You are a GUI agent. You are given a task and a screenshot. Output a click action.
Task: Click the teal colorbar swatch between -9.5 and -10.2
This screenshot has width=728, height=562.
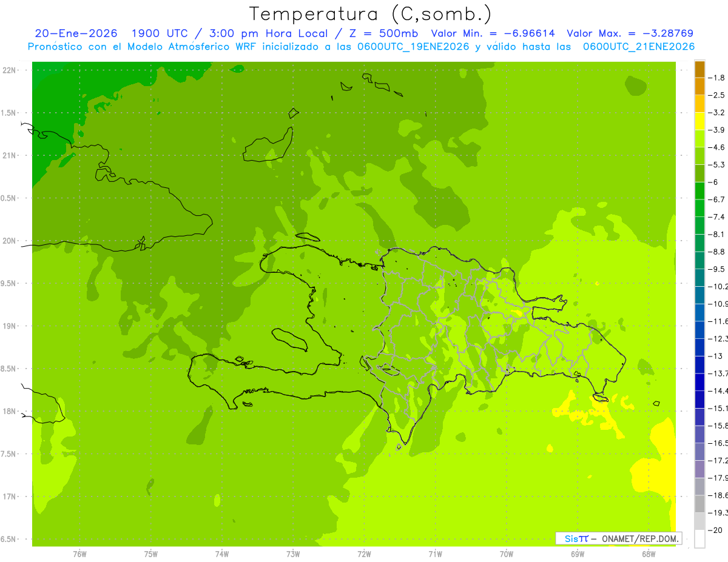coord(699,278)
